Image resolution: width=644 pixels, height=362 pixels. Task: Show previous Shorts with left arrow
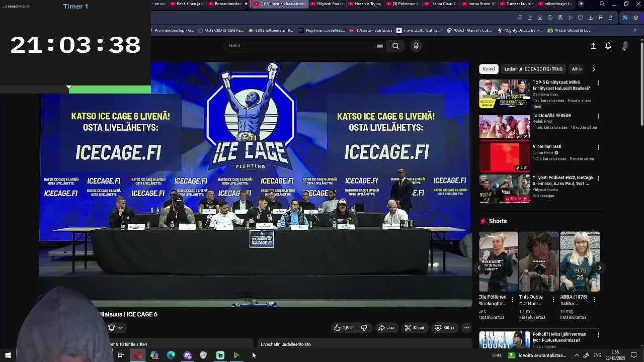[479, 267]
